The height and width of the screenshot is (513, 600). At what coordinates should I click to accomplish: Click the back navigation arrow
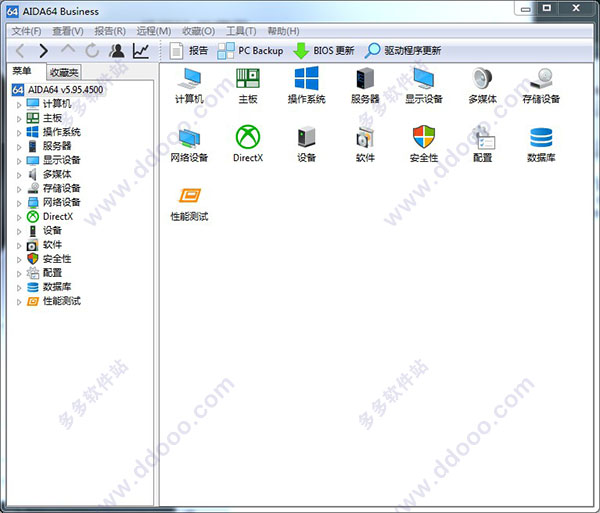pyautogui.click(x=20, y=50)
